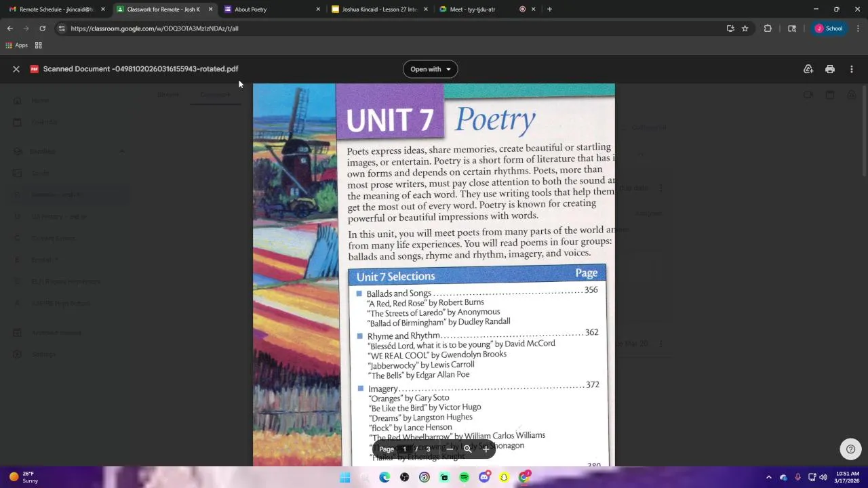Go back to the previous page
868x488 pixels.
pyautogui.click(x=10, y=28)
